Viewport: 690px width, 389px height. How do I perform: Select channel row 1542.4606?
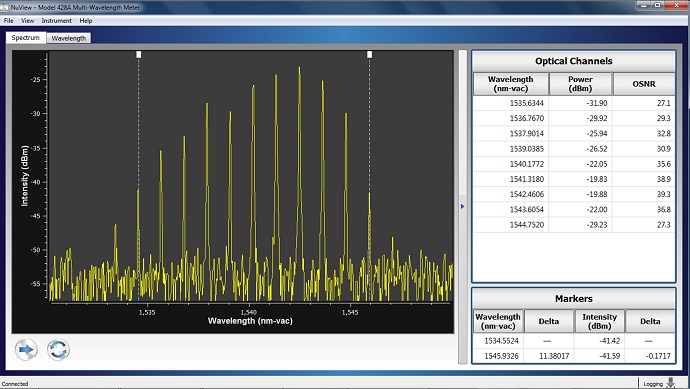tap(574, 194)
